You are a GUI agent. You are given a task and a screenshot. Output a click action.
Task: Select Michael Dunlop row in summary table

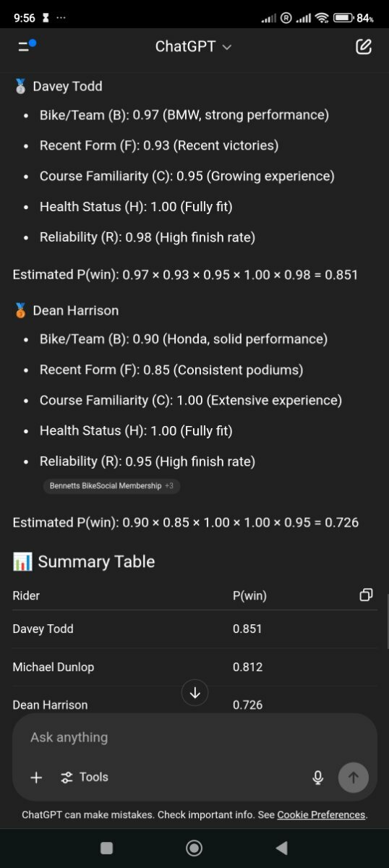pyautogui.click(x=194, y=667)
